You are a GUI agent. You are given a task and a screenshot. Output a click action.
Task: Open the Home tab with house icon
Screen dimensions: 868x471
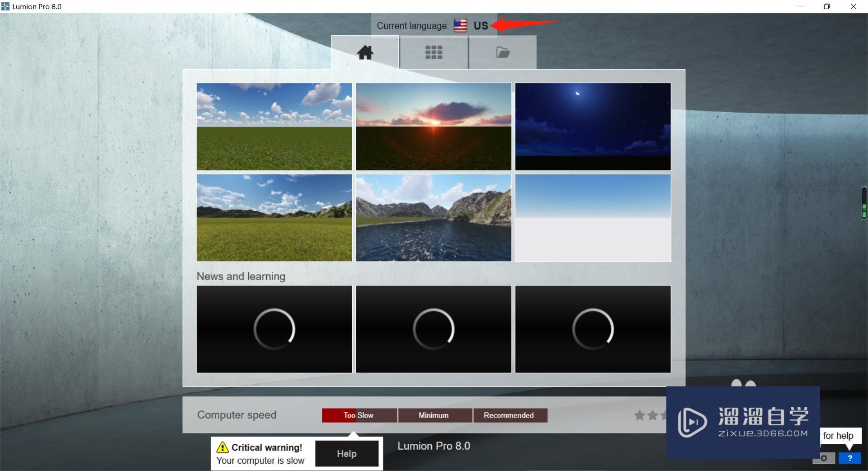(365, 52)
